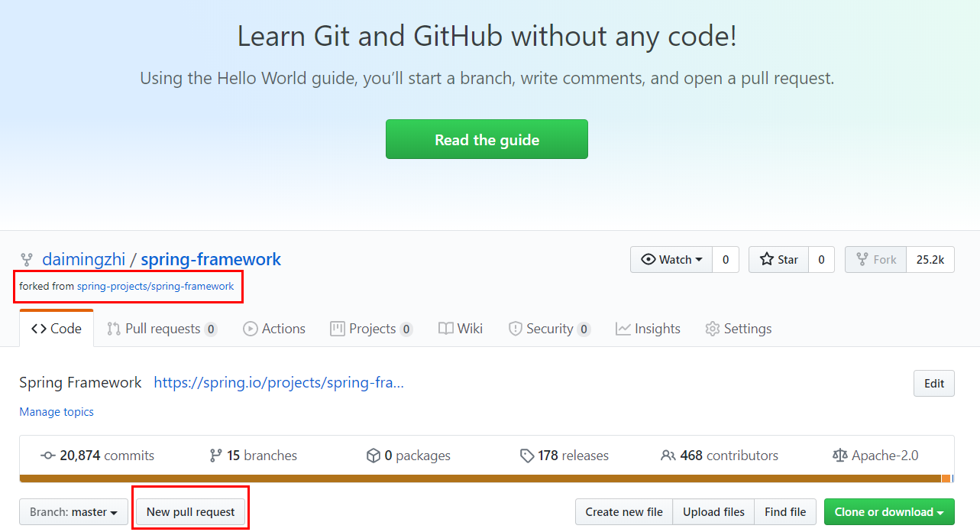Click the Security counter badge 0
980x532 pixels.
point(584,329)
